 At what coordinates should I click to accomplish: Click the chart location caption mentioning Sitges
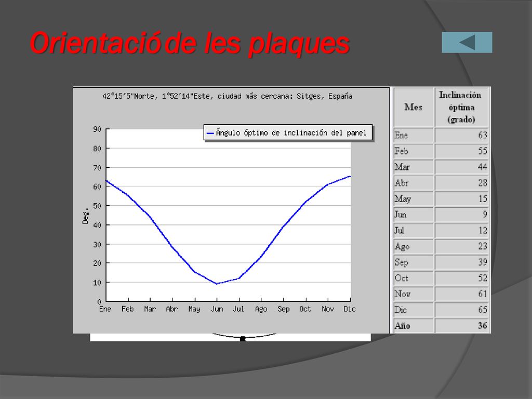tap(228, 96)
